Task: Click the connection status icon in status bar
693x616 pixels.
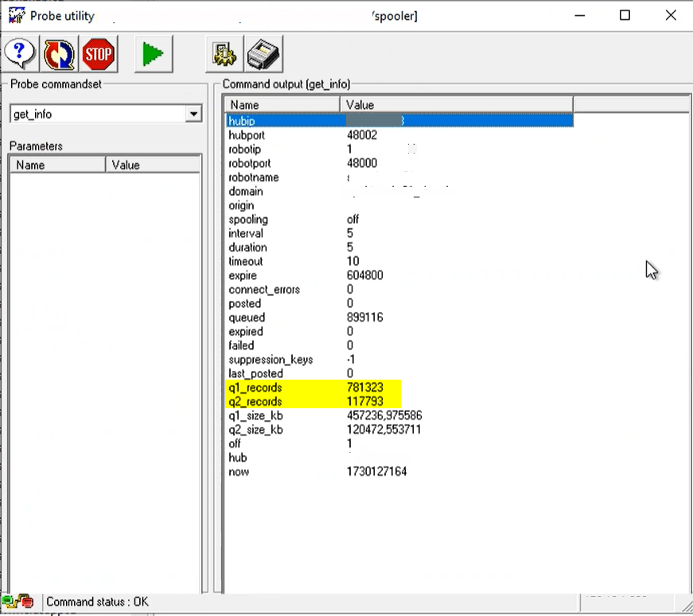Action: coord(18,602)
